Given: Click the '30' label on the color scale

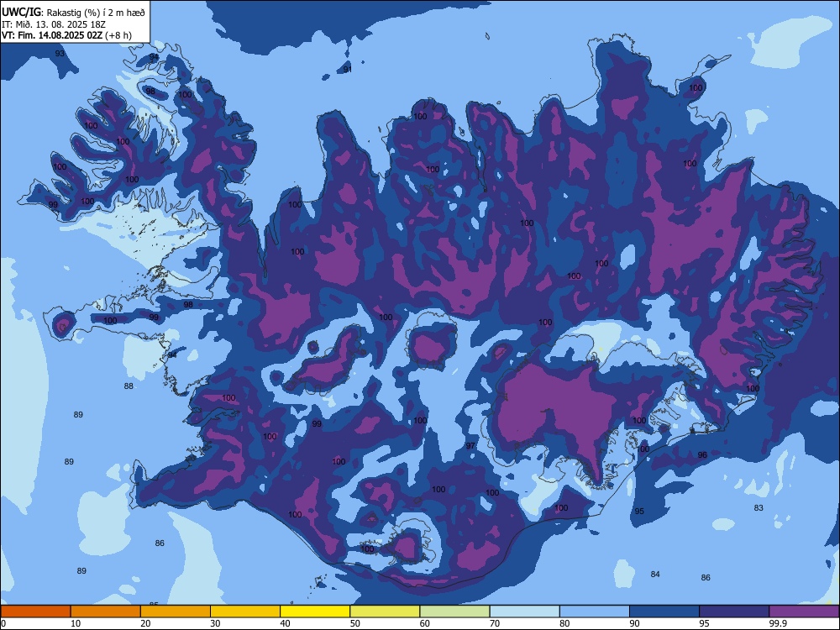Looking at the screenshot, I should click(x=215, y=623).
